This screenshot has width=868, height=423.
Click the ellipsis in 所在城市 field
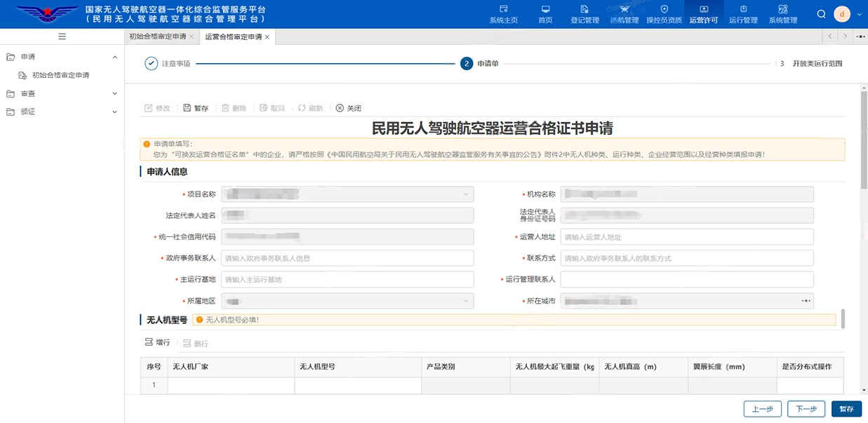tap(806, 301)
